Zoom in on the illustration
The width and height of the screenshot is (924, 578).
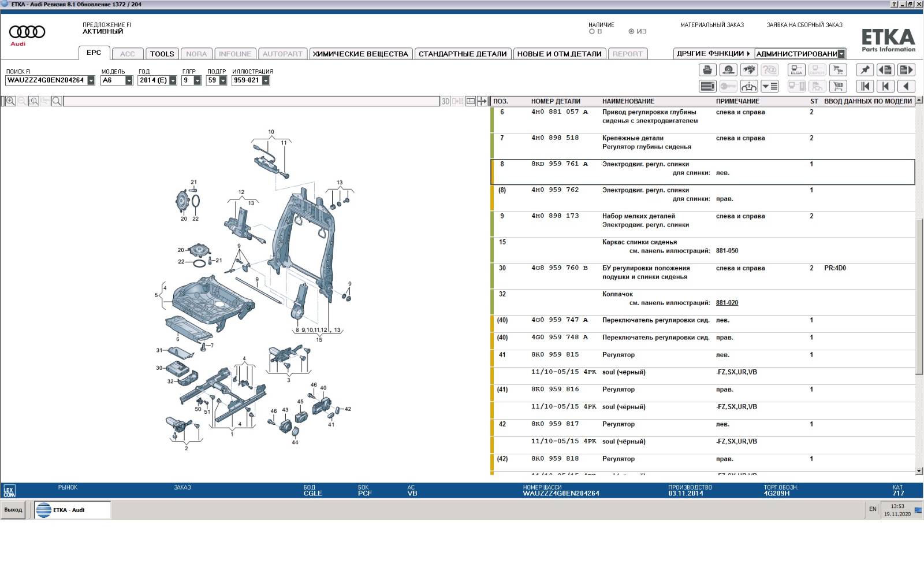10,101
